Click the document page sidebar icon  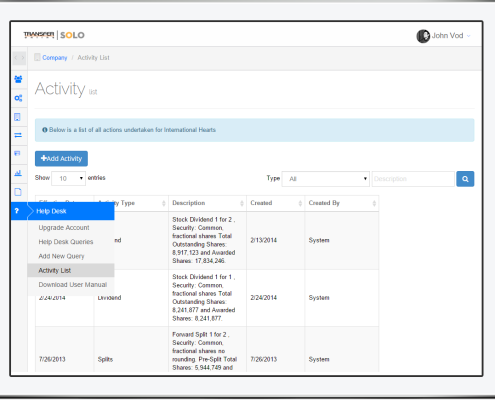click(18, 192)
